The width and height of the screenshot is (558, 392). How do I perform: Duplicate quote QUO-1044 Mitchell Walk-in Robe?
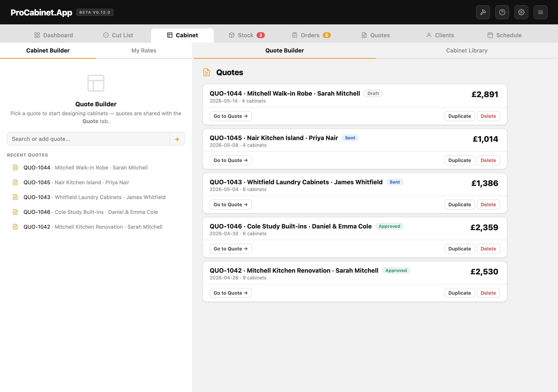(459, 116)
